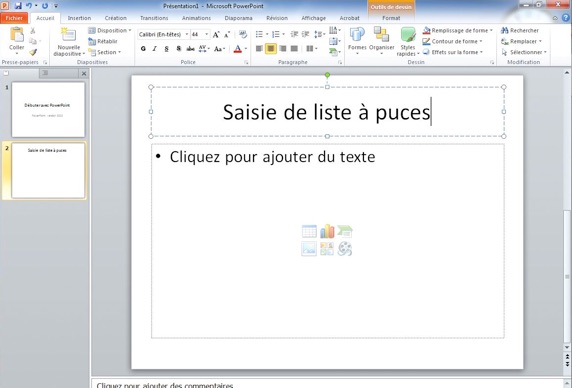Viewport: 572px width, 388px height.
Task: Click the decrease font size icon
Action: 227,35
